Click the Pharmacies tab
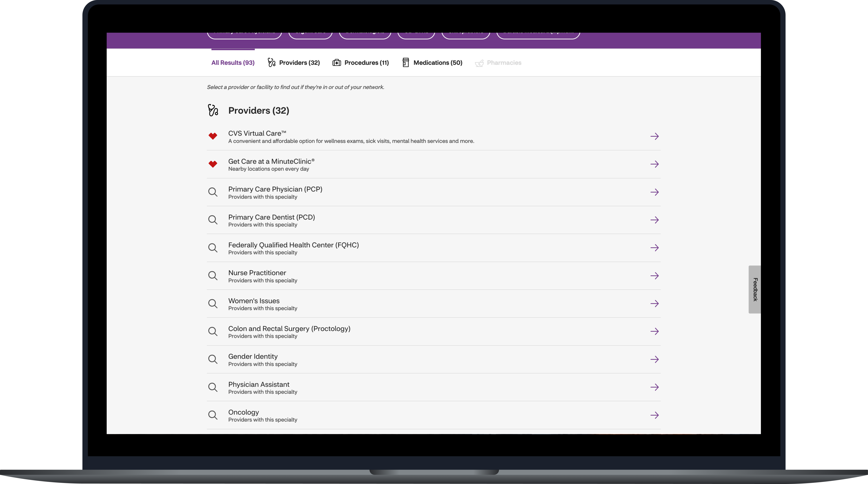The image size is (868, 484). pyautogui.click(x=498, y=63)
